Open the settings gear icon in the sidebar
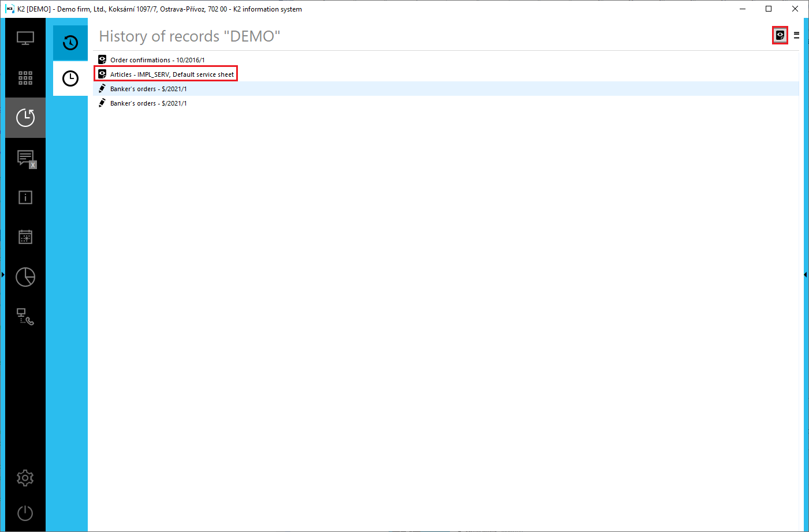Image resolution: width=809 pixels, height=532 pixels. coord(25,478)
